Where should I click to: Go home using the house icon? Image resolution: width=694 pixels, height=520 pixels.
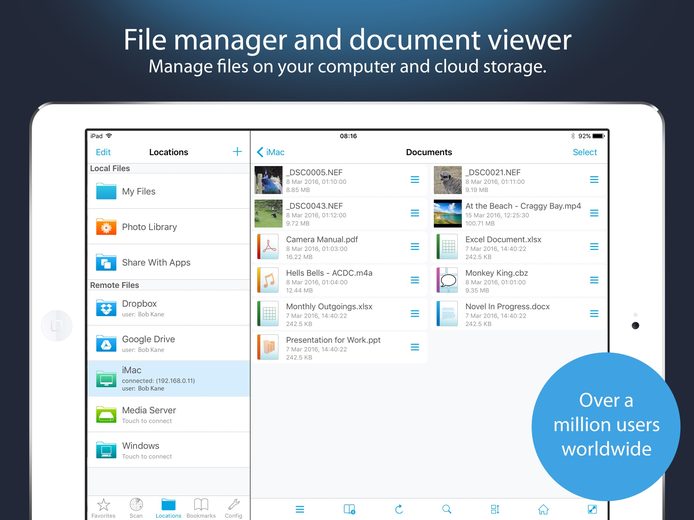point(544,509)
